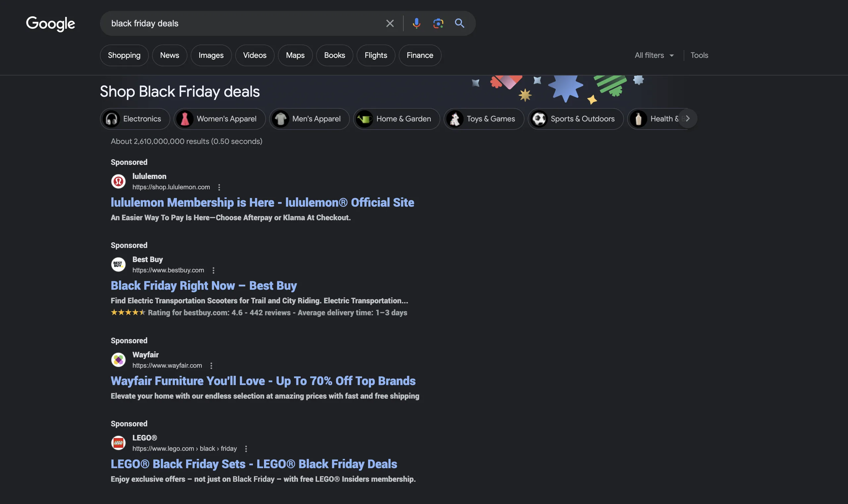The height and width of the screenshot is (504, 848).
Task: Select the Toys & Games category chip
Action: (x=484, y=119)
